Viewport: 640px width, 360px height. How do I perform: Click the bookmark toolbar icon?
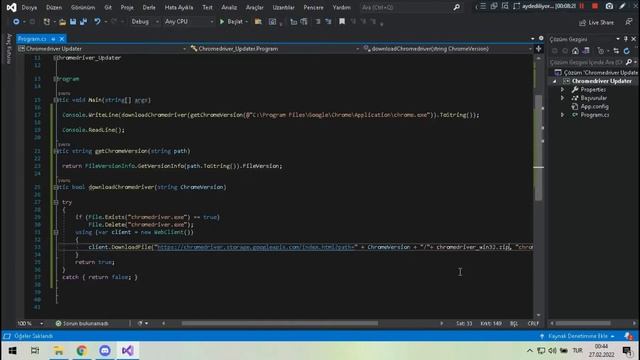click(342, 22)
